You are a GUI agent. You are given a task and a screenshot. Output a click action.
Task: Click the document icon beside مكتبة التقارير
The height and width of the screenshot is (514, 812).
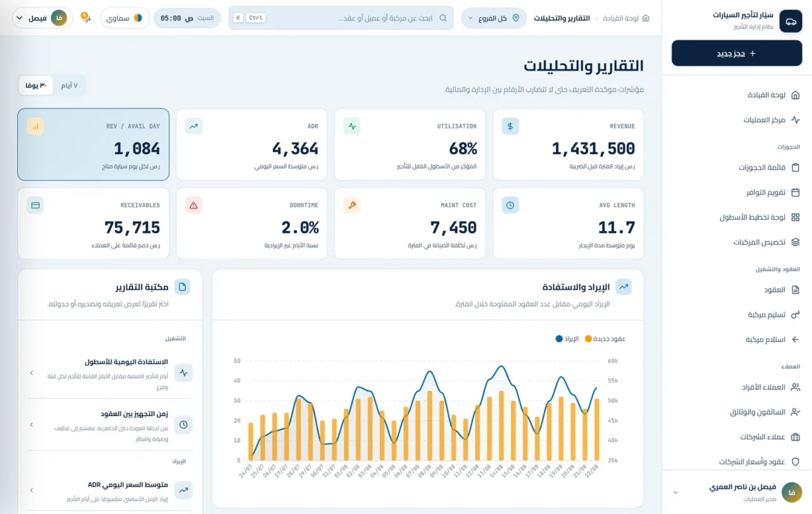click(182, 286)
